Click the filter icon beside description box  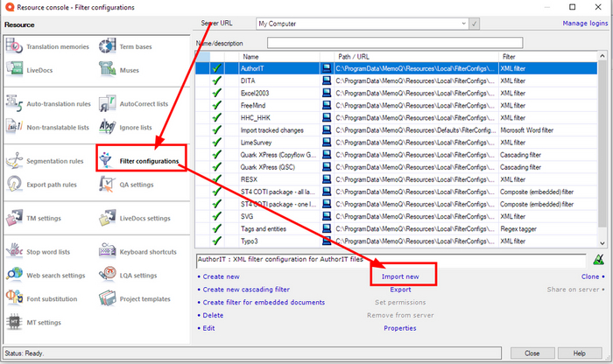[597, 260]
